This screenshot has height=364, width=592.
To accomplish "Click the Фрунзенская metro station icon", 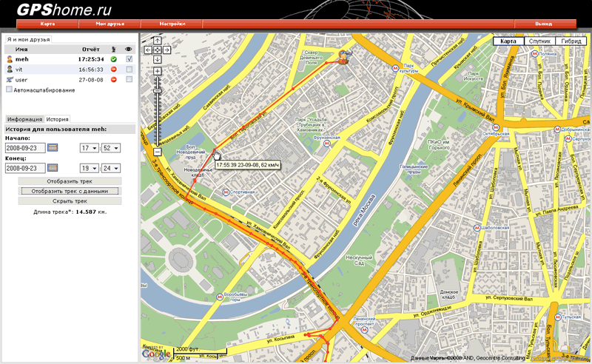I will (327, 144).
